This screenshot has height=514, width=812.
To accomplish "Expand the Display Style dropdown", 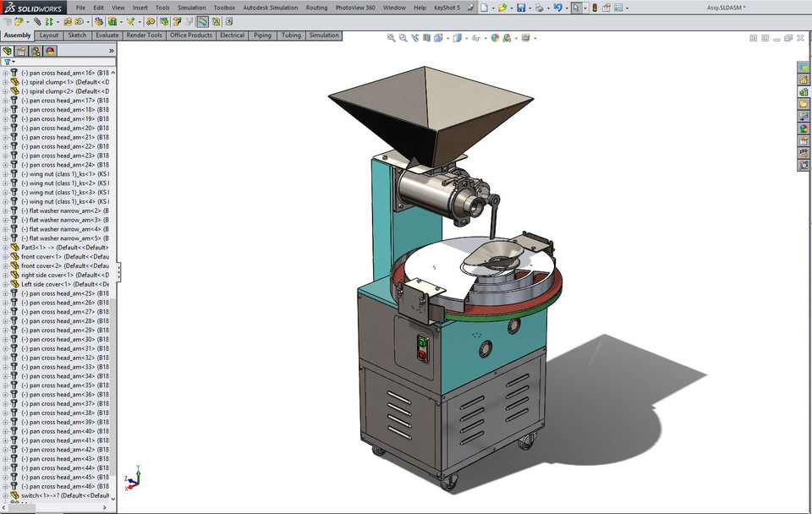I will pyautogui.click(x=466, y=37).
